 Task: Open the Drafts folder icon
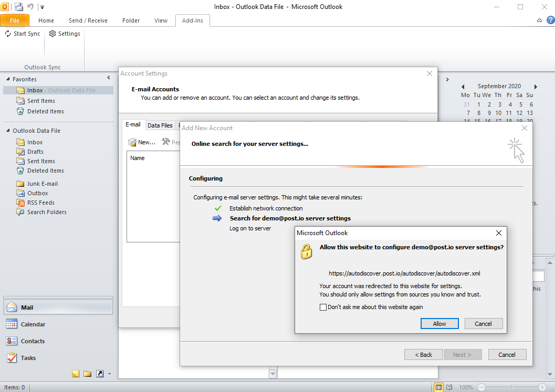20,152
